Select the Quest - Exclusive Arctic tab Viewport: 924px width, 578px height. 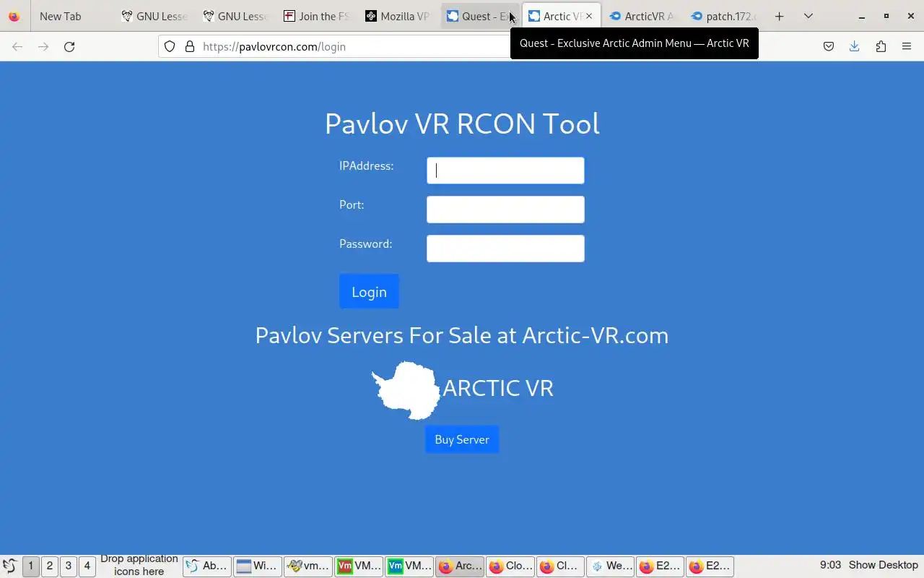[479, 16]
